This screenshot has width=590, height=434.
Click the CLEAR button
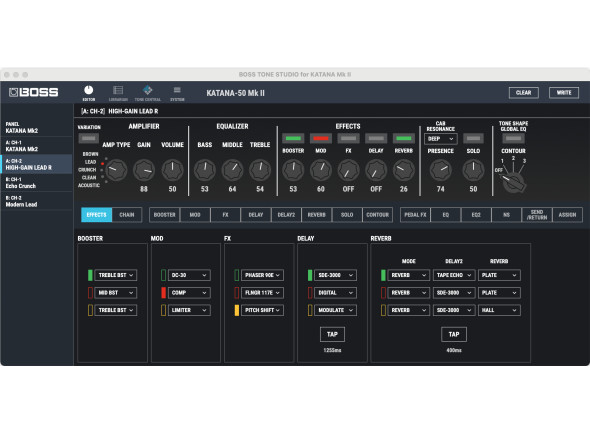point(524,93)
